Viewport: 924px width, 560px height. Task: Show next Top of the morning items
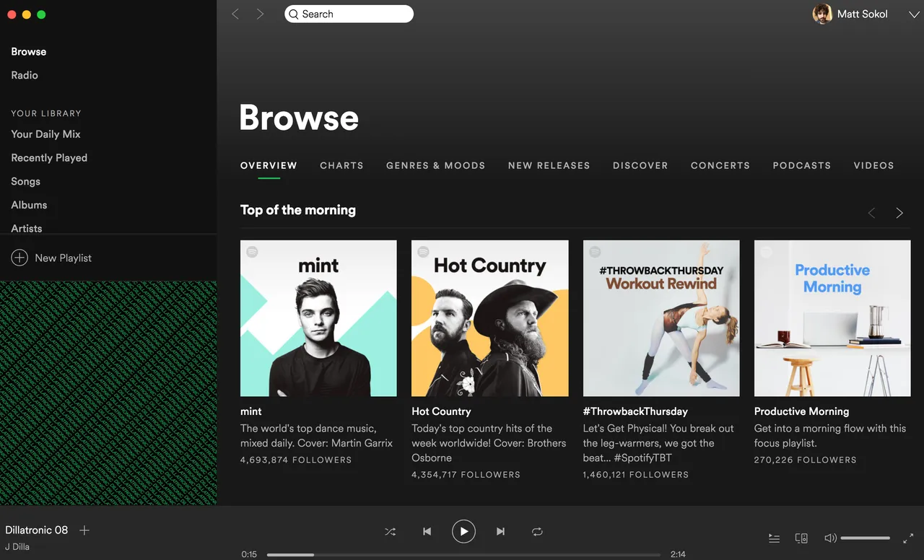[899, 213]
